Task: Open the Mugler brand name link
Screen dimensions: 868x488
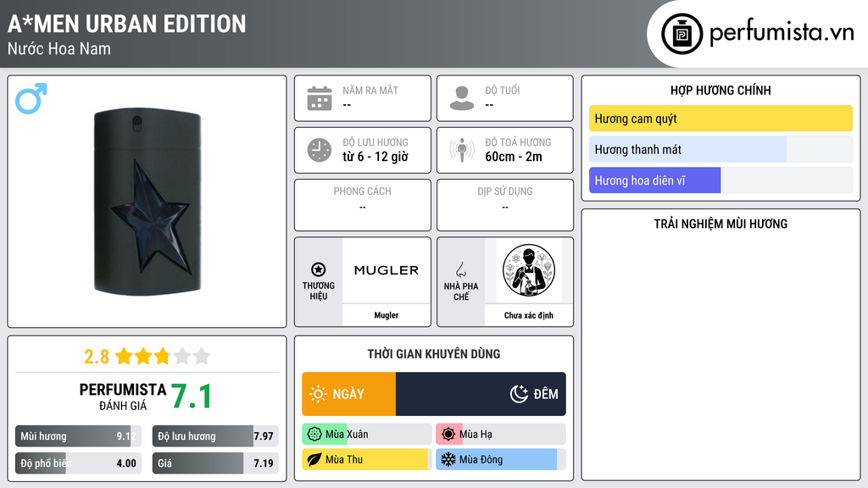Action: pyautogui.click(x=387, y=315)
